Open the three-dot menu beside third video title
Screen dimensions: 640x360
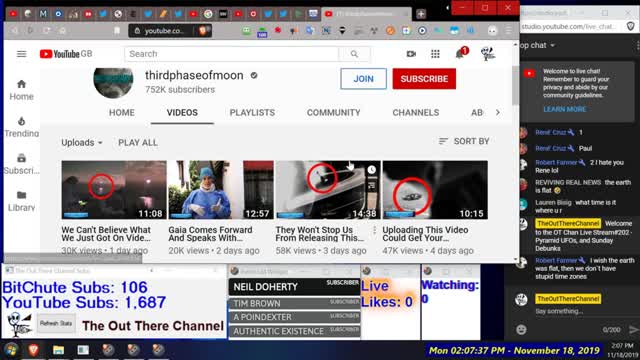click(x=374, y=231)
